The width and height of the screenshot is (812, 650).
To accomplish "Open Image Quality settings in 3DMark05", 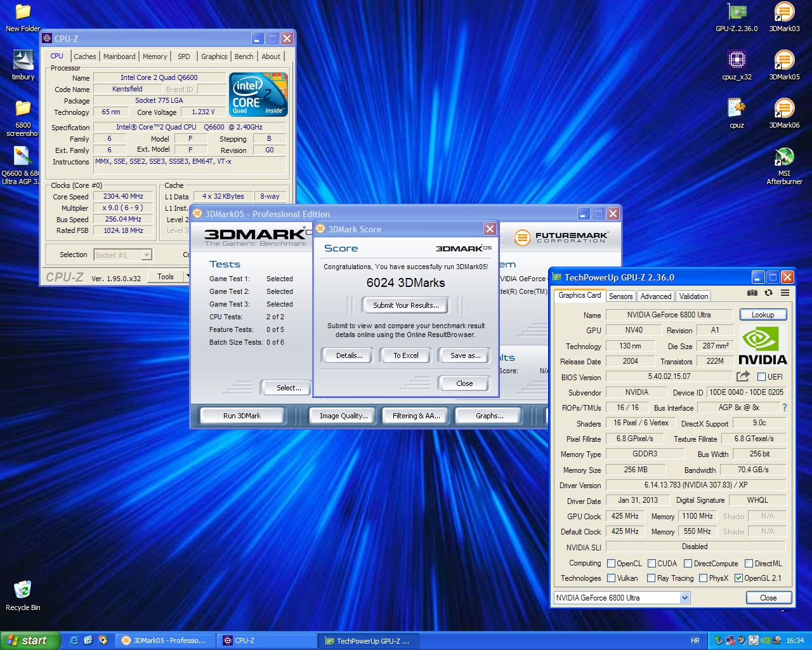I will (343, 416).
